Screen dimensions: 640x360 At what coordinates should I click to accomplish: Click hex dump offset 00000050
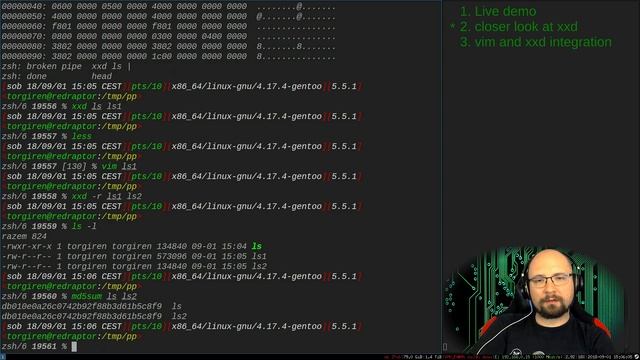coord(24,17)
